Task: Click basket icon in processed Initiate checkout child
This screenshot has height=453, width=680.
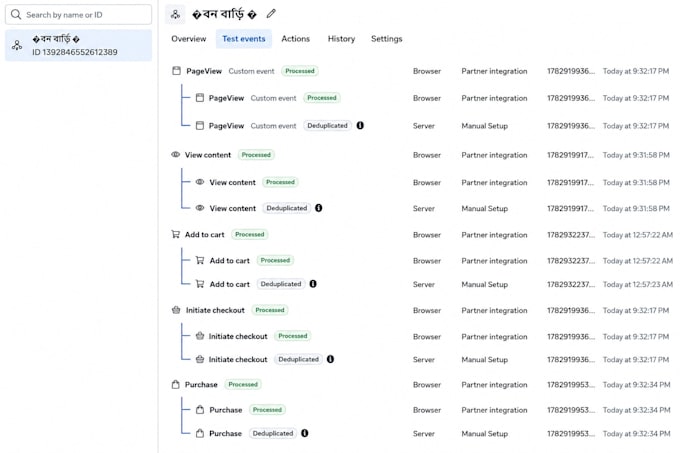Action: [x=199, y=336]
